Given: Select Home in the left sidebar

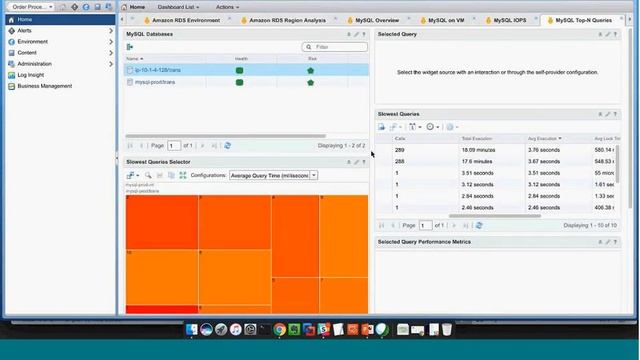Looking at the screenshot, I should tap(60, 20).
